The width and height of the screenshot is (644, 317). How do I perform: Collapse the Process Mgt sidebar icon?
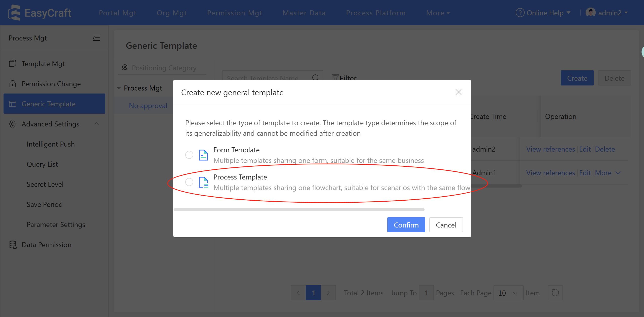pos(96,38)
